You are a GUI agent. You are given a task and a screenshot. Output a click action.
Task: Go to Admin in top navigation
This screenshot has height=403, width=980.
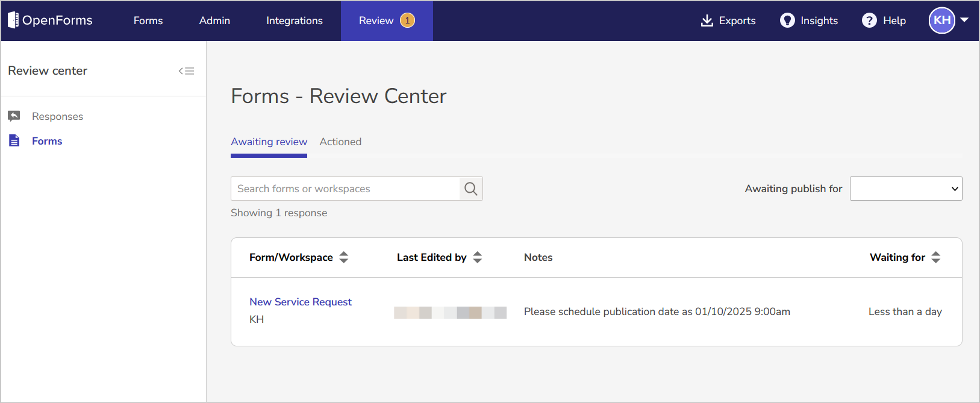(x=214, y=20)
